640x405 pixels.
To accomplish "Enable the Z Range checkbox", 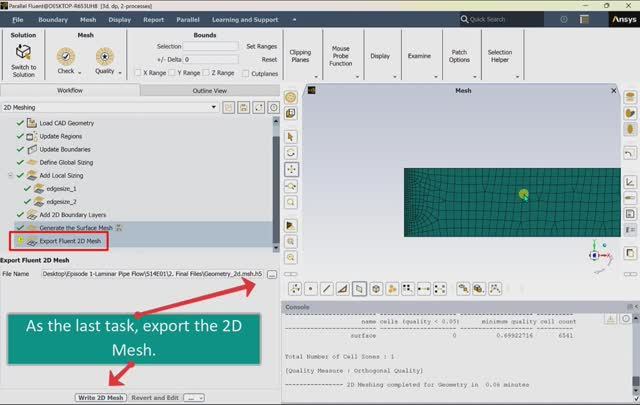I will [x=206, y=73].
